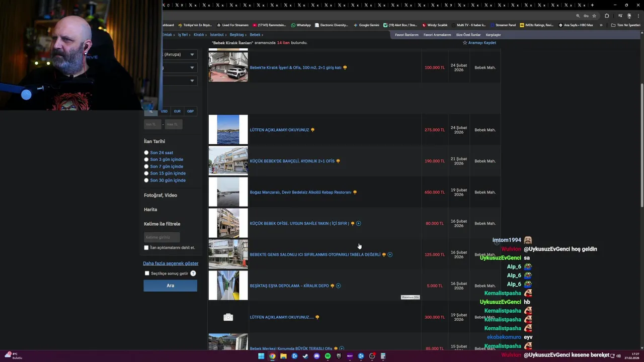This screenshot has width=644, height=362.
Task: Open Chrome from the taskbar
Action: click(272, 356)
